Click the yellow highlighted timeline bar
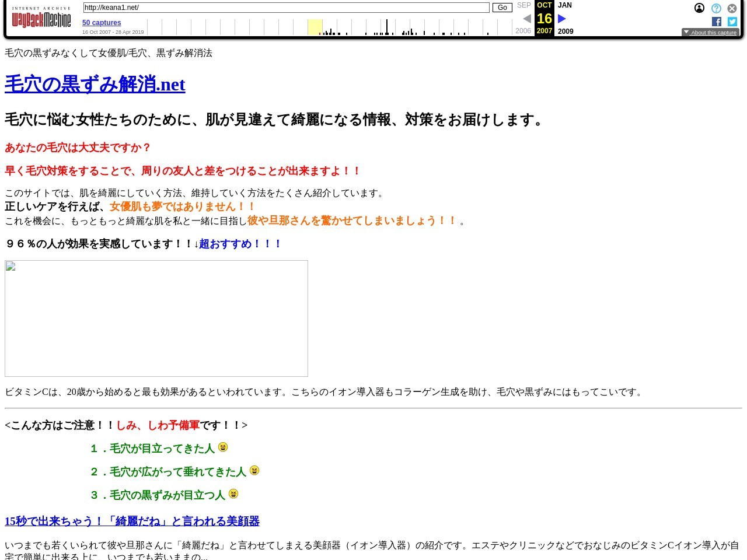Screen dimensions: 747x560 (x=315, y=27)
